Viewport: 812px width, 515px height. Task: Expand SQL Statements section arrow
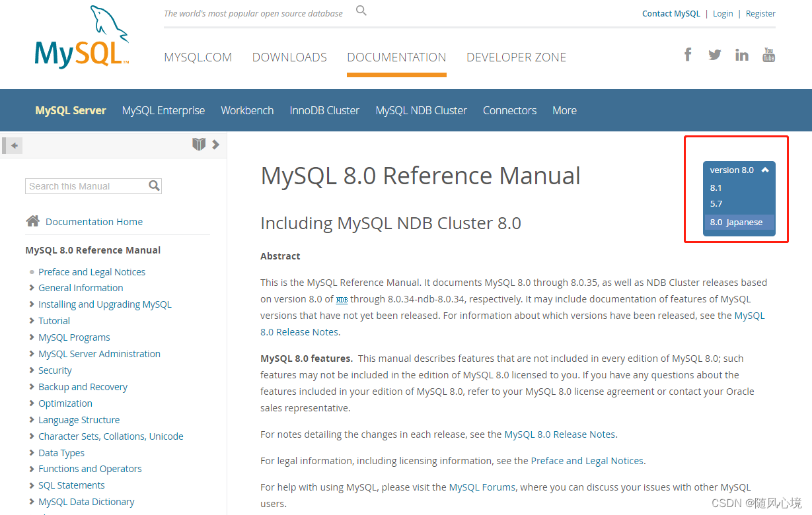point(32,485)
